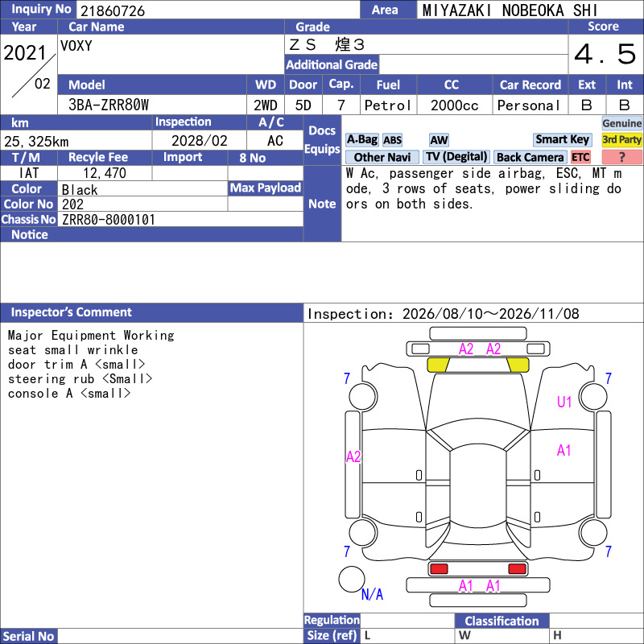Click the U1 damage mark on diagram
This screenshot has width=644, height=644.
[x=564, y=402]
